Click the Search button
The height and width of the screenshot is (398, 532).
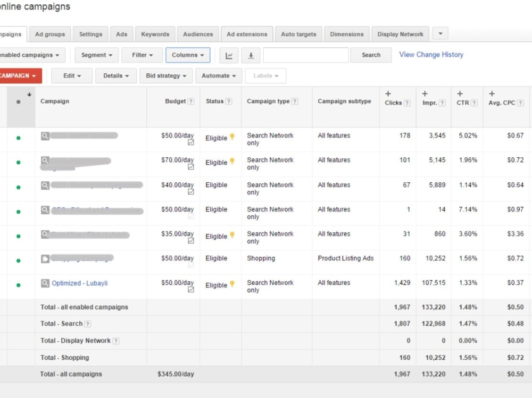[x=371, y=55]
